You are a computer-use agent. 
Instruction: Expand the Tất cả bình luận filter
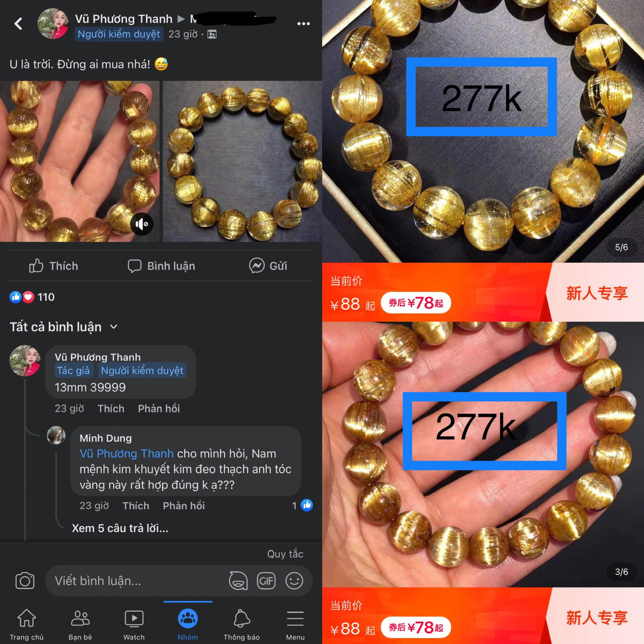[63, 327]
